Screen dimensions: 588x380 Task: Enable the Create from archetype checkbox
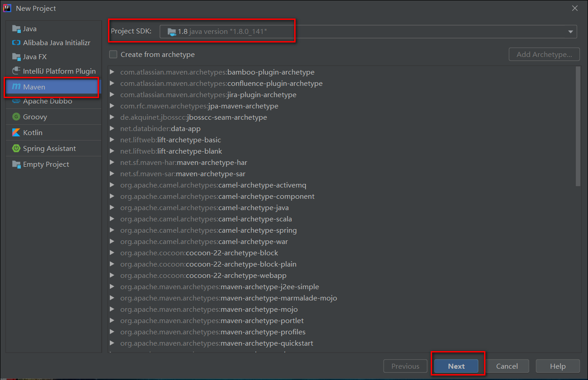pyautogui.click(x=113, y=55)
